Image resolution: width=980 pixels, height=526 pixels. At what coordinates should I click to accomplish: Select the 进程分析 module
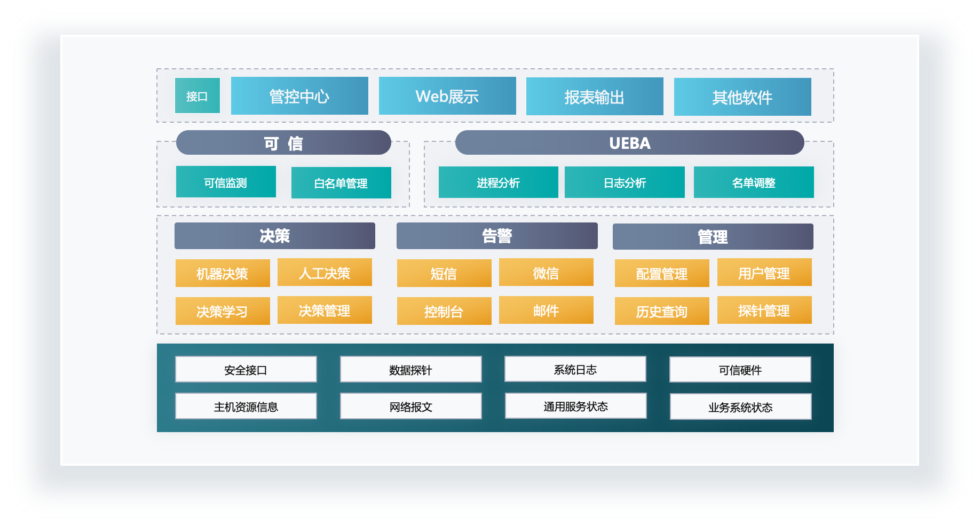point(498,182)
